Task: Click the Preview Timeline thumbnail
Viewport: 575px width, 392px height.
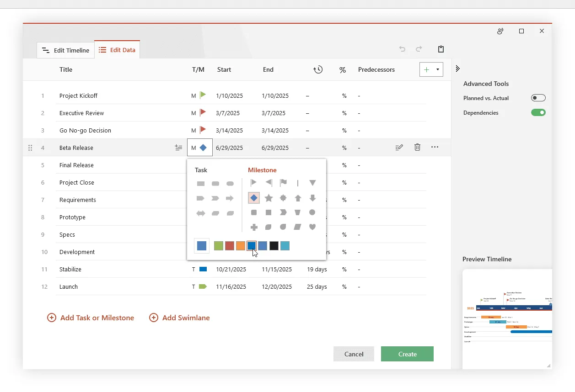Action: coord(507,318)
